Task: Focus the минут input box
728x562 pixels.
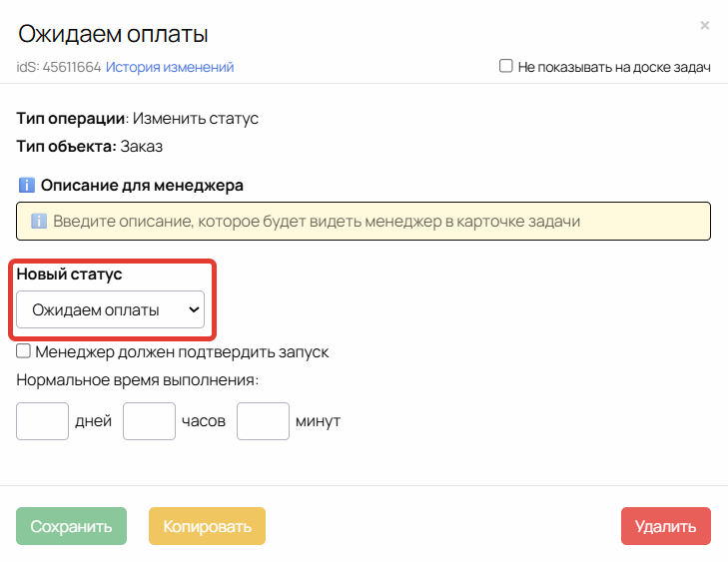Action: (263, 421)
